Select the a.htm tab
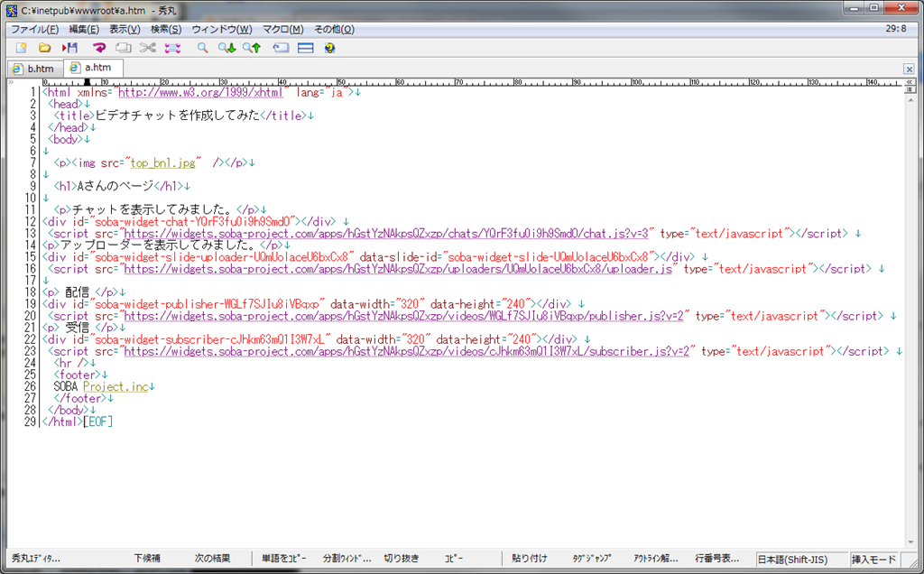Viewport: 924px width, 574px height. point(92,68)
